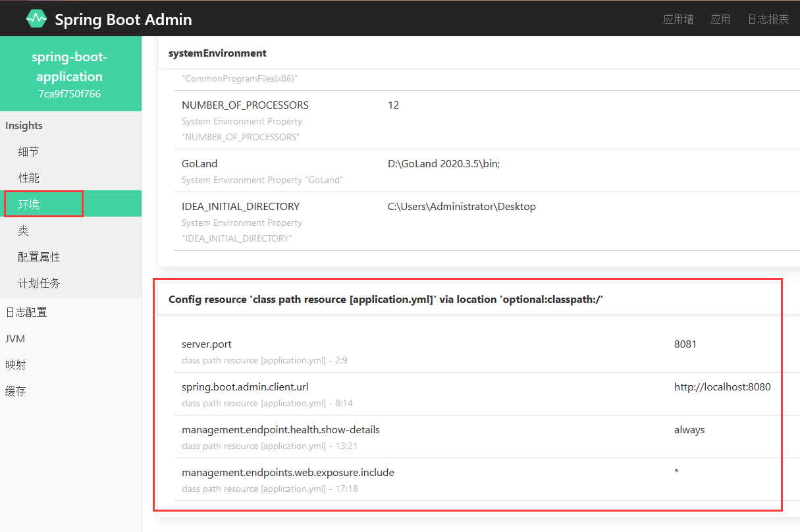
Task: Click the C:\Users\Administrator\Desktop value
Action: 462,207
